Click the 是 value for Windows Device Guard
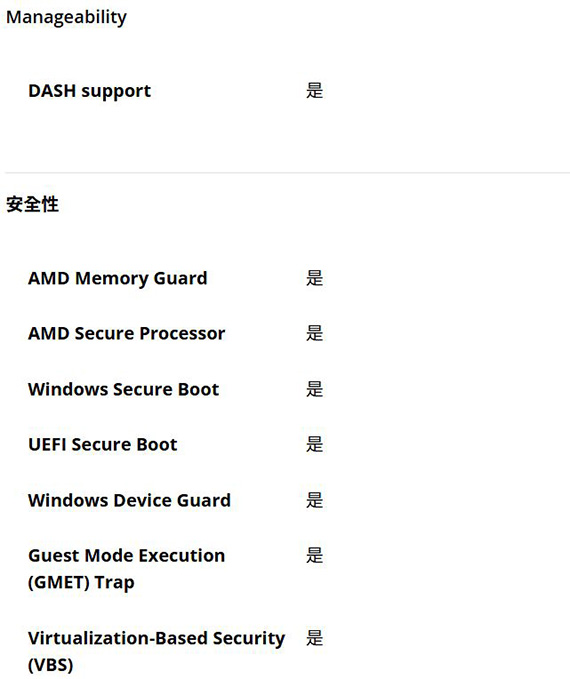Image resolution: width=570 pixels, height=679 pixels. tap(314, 500)
